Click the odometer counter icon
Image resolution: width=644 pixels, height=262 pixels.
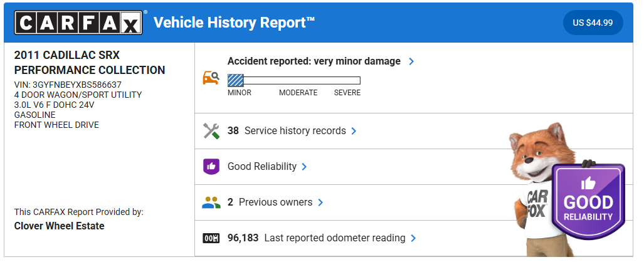(211, 238)
